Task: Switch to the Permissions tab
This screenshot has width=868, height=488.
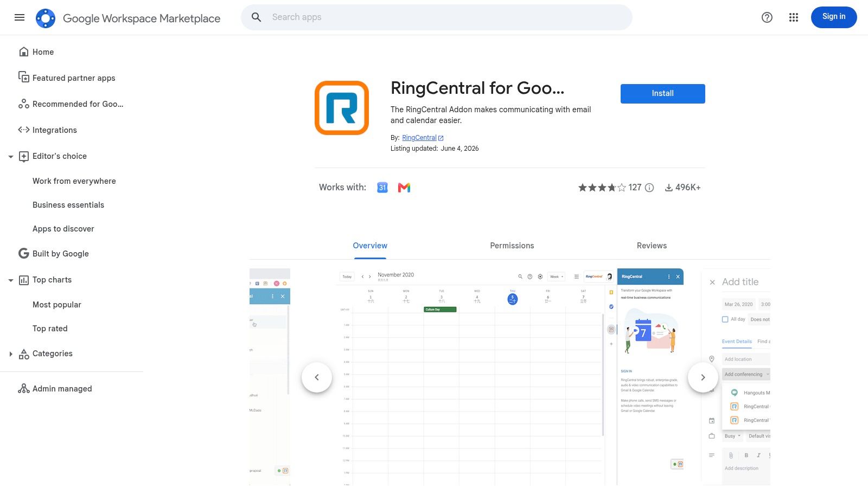Action: 512,246
